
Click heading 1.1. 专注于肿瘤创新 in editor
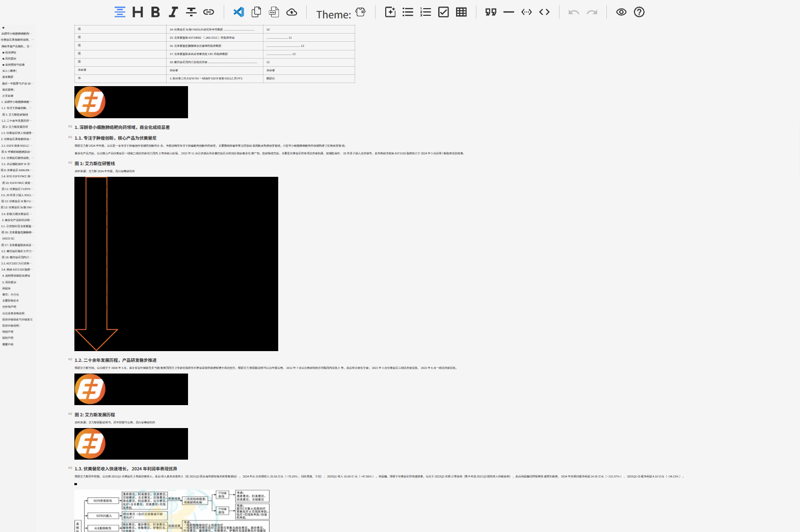[x=116, y=138]
